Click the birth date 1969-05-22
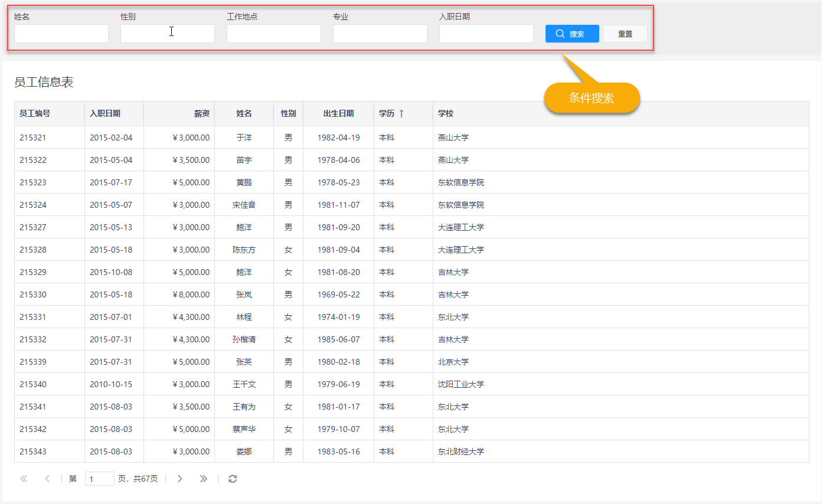The width and height of the screenshot is (823, 504). (x=338, y=294)
